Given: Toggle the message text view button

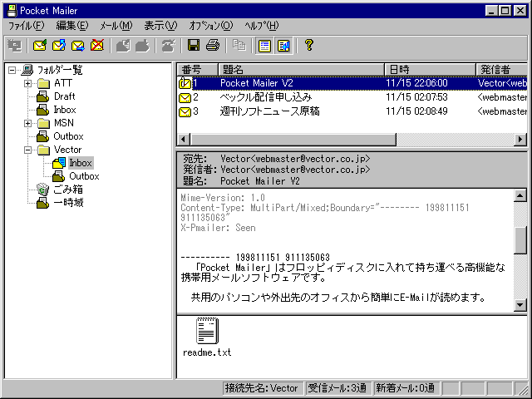Looking at the screenshot, I should point(264,46).
